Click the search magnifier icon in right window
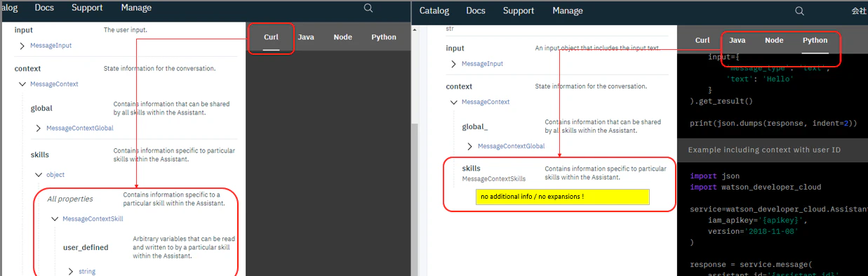Screen dimensions: 868x276 799,11
